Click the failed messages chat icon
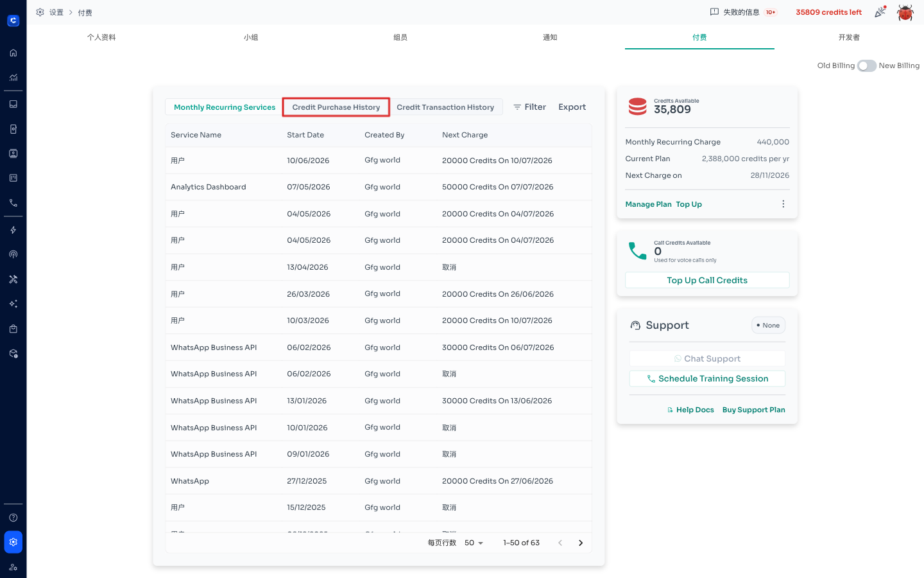924x578 pixels. click(714, 12)
